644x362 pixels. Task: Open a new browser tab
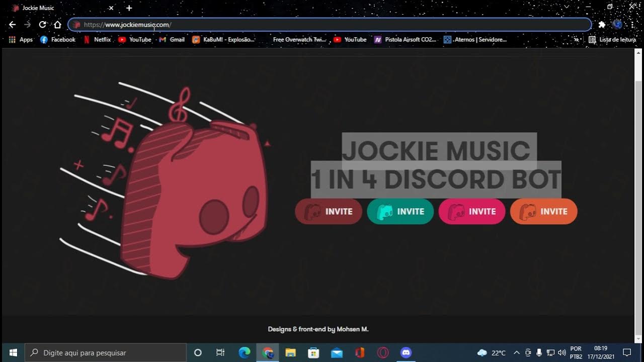coord(129,8)
